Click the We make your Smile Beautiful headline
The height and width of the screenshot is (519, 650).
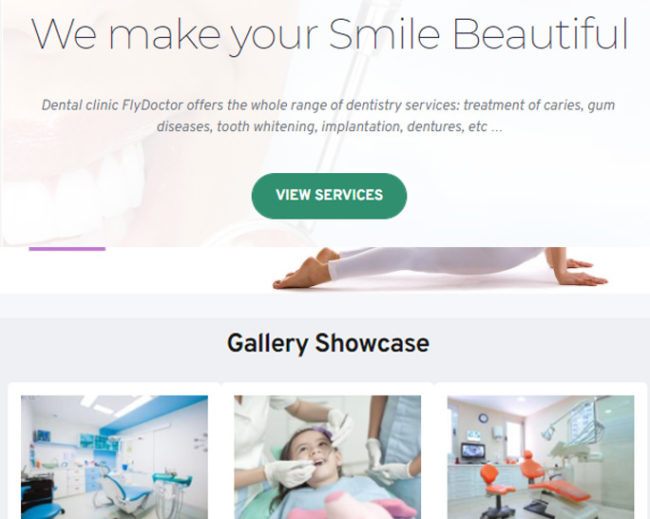coord(330,36)
